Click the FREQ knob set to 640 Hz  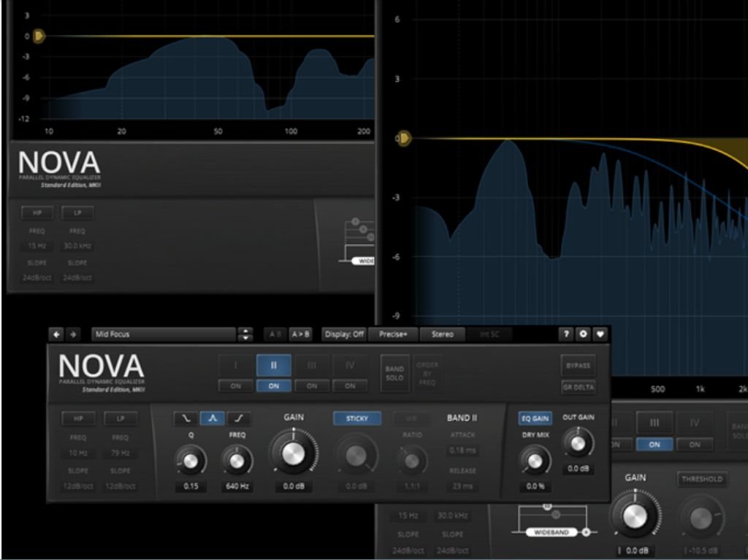237,461
